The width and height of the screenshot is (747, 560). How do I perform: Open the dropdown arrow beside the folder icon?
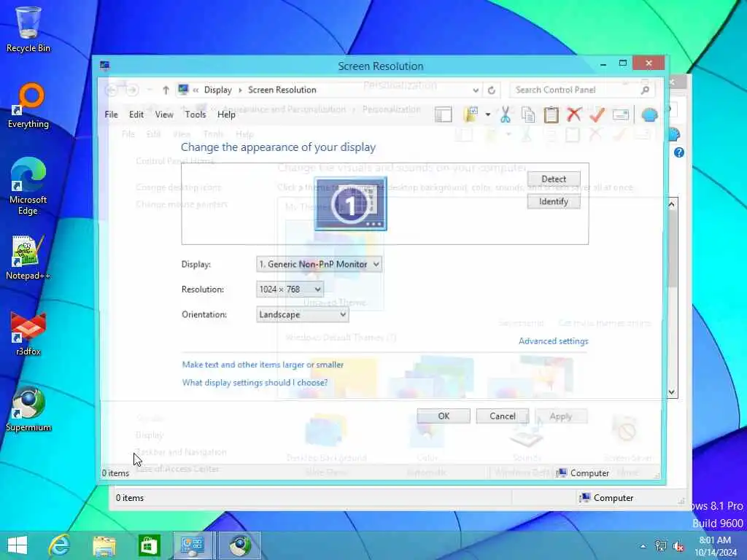coord(488,114)
